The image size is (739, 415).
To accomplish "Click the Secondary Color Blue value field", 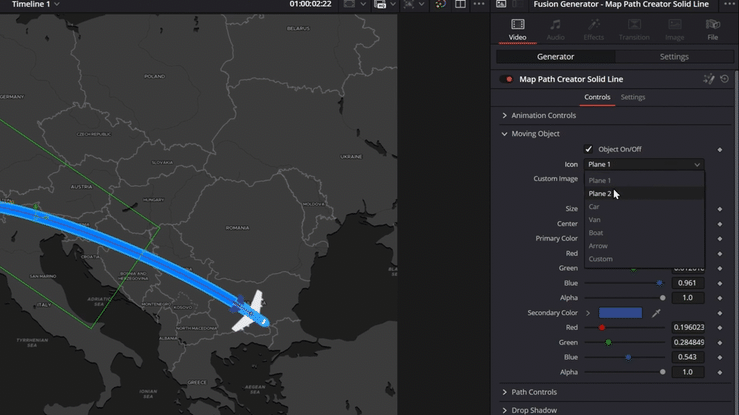I will (x=689, y=357).
